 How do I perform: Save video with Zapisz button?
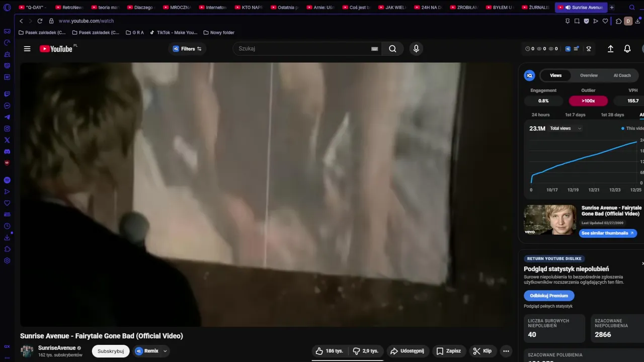coord(449,351)
